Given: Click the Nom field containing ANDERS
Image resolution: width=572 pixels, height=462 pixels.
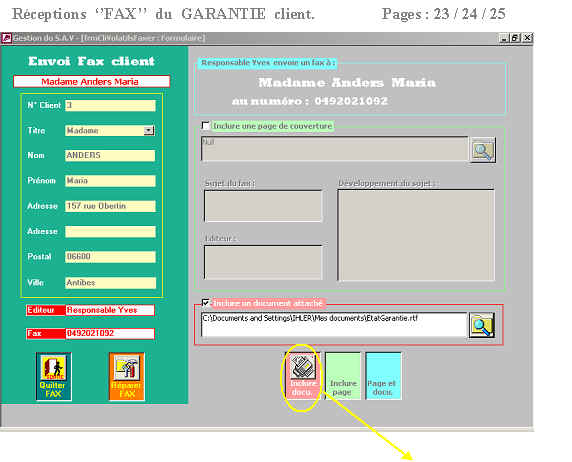Looking at the screenshot, I should [x=110, y=155].
